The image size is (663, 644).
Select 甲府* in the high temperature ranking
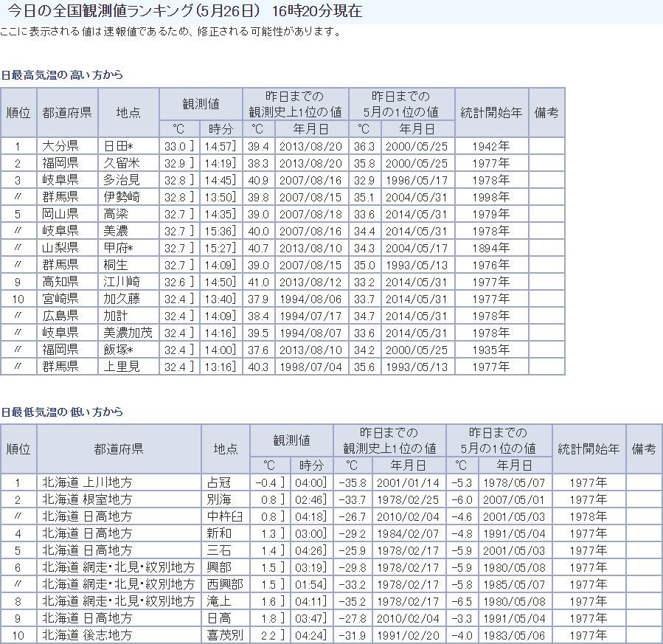pyautogui.click(x=119, y=248)
